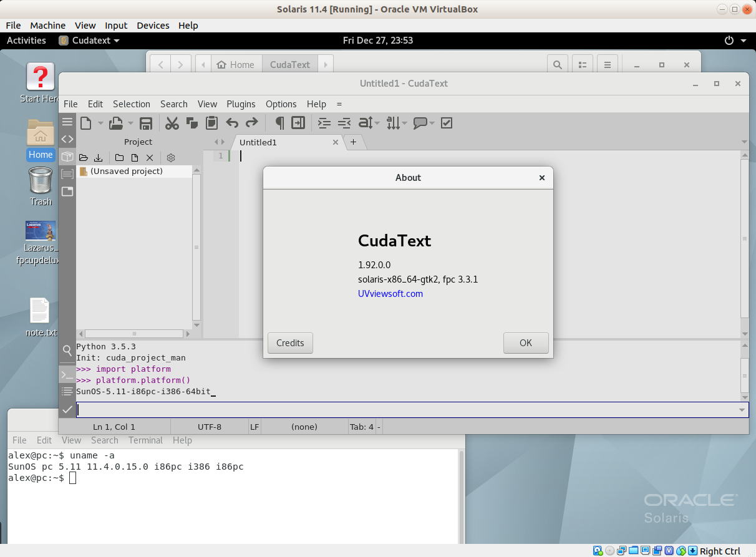Image resolution: width=756 pixels, height=557 pixels.
Task: Toggle unprinted characters pilcrow icon
Action: [x=279, y=123]
